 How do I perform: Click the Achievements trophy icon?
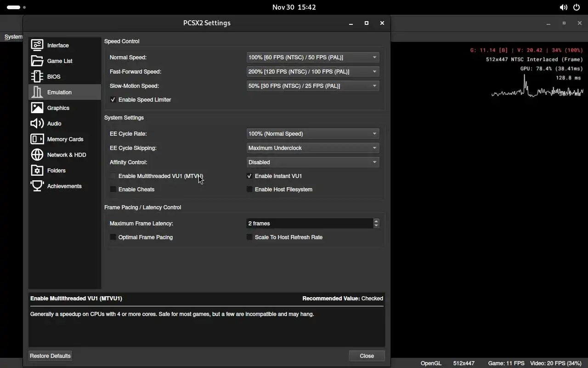[x=37, y=186]
